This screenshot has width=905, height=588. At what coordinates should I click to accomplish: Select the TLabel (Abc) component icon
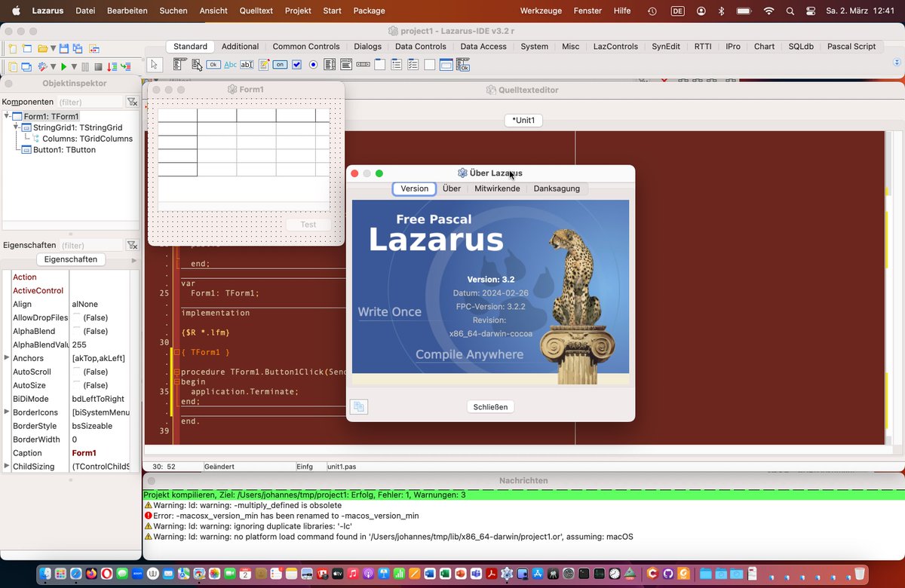click(229, 65)
